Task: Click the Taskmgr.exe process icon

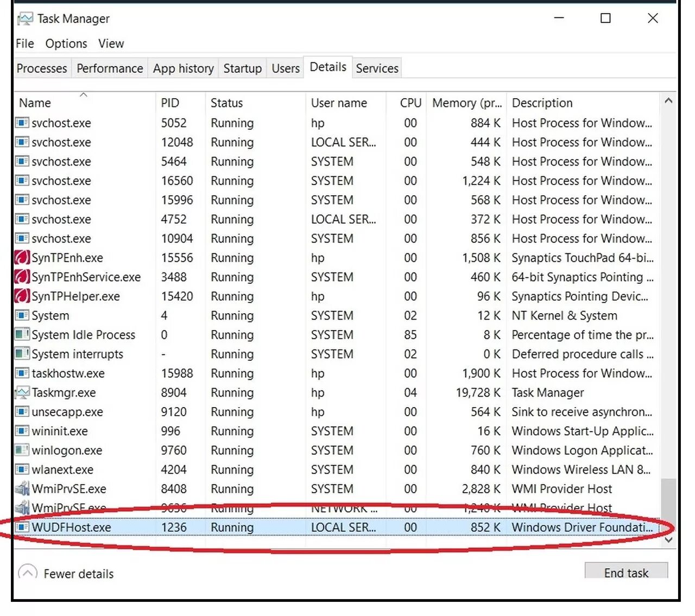Action: point(22,392)
